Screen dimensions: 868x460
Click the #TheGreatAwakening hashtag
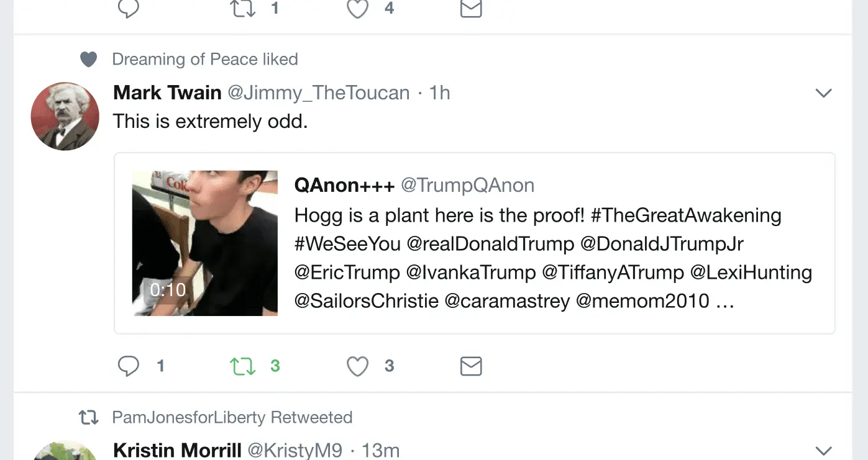click(x=686, y=215)
